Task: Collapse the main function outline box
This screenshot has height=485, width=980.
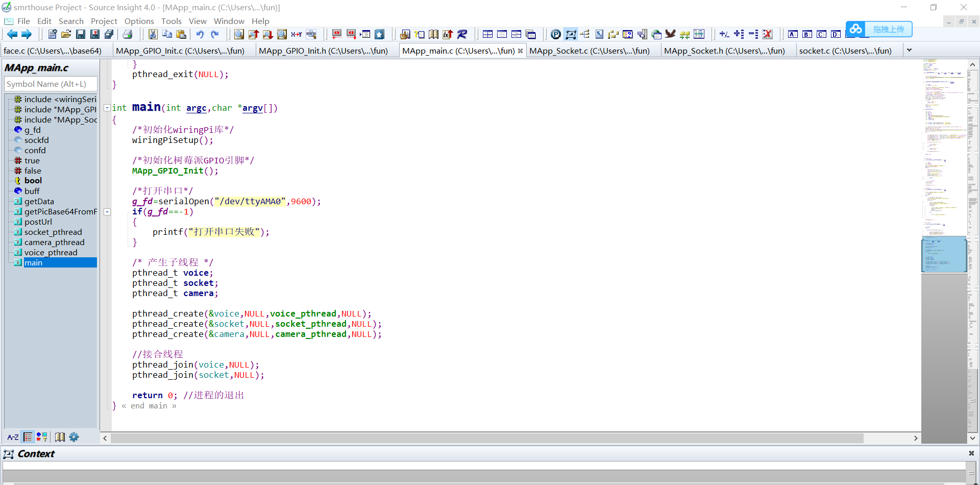Action: 107,108
